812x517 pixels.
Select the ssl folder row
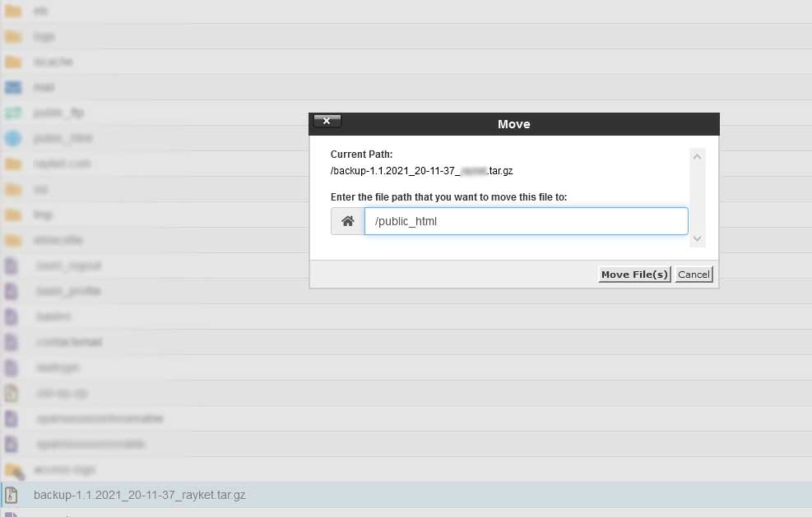(x=40, y=189)
